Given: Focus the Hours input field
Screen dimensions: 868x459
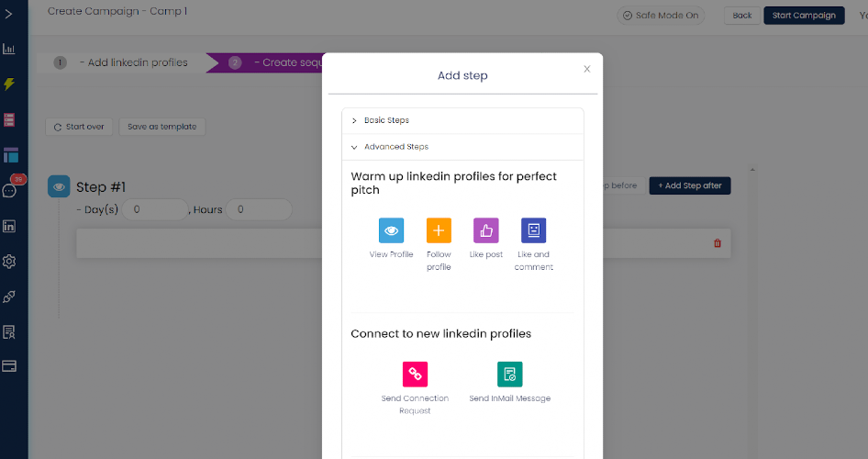Looking at the screenshot, I should coord(259,209).
